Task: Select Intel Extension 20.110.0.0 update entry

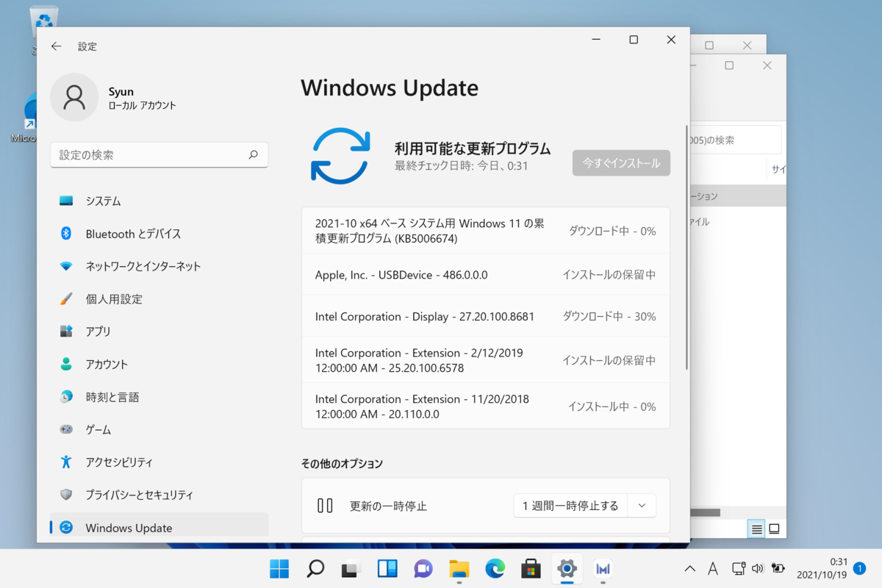Action: click(486, 406)
